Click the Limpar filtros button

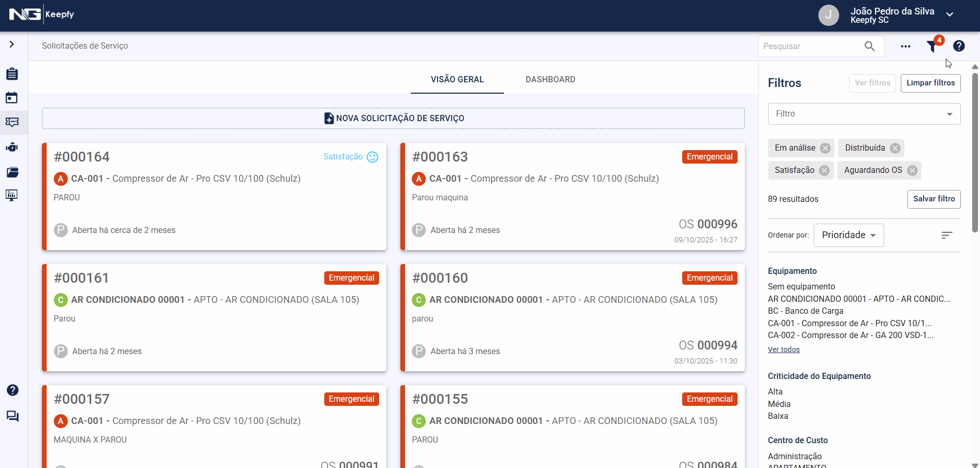point(930,83)
